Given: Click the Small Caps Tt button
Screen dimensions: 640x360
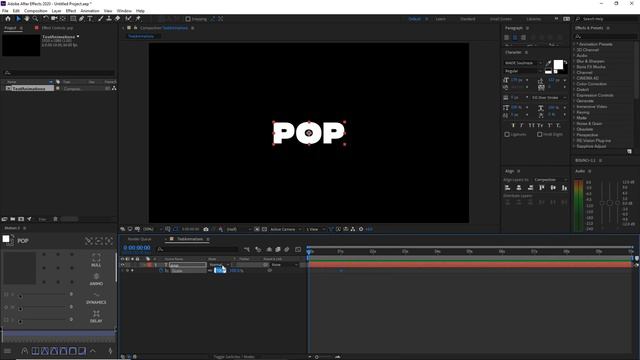Looking at the screenshot, I should click(540, 125).
